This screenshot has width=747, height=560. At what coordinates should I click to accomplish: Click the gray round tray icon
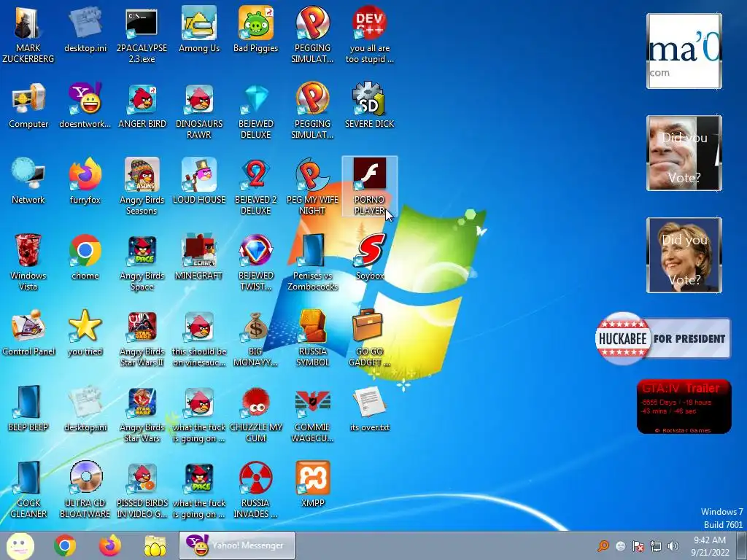point(620,546)
